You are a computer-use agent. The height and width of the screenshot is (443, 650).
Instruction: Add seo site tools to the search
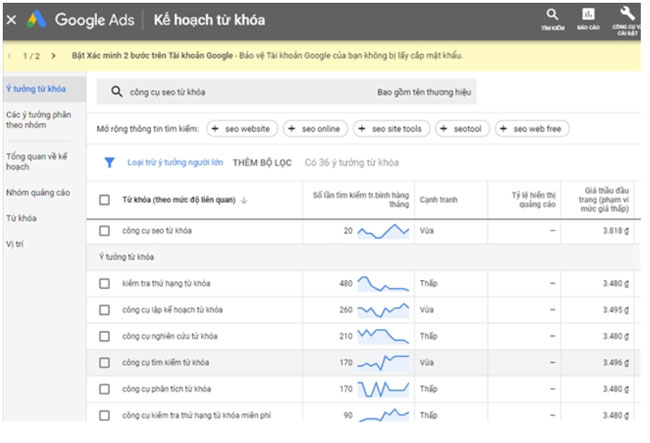392,129
